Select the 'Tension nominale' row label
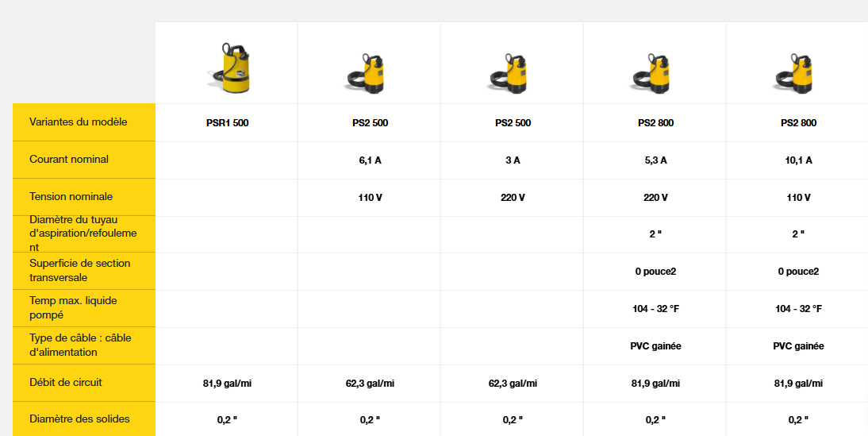Screen dimensions: 868x436 [x=71, y=196]
